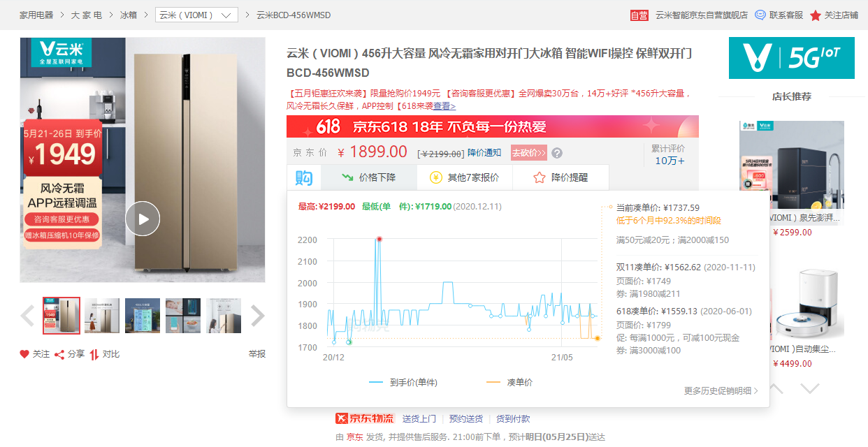Show next product thumbnails with right arrow
Viewport: 868px width, 447px height.
258,316
